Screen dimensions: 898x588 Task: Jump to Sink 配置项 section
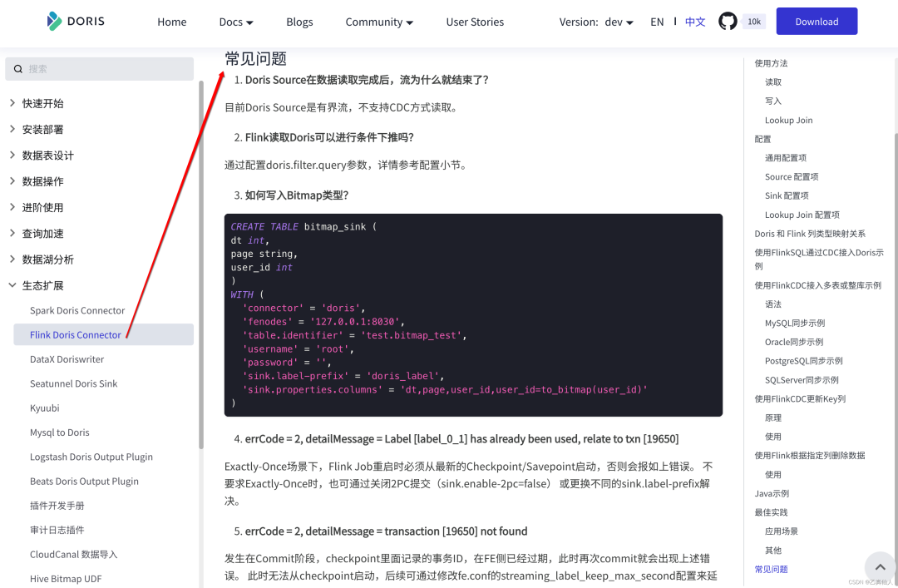coord(787,195)
